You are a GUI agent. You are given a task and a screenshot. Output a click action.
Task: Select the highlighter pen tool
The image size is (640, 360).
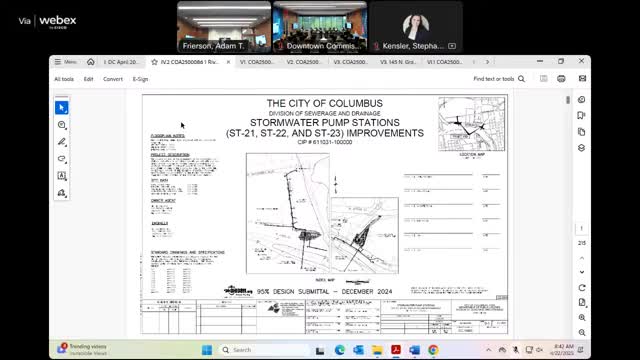(x=62, y=142)
